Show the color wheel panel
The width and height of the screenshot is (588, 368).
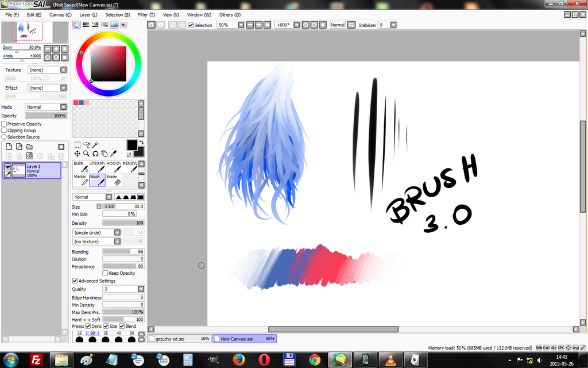coord(76,25)
